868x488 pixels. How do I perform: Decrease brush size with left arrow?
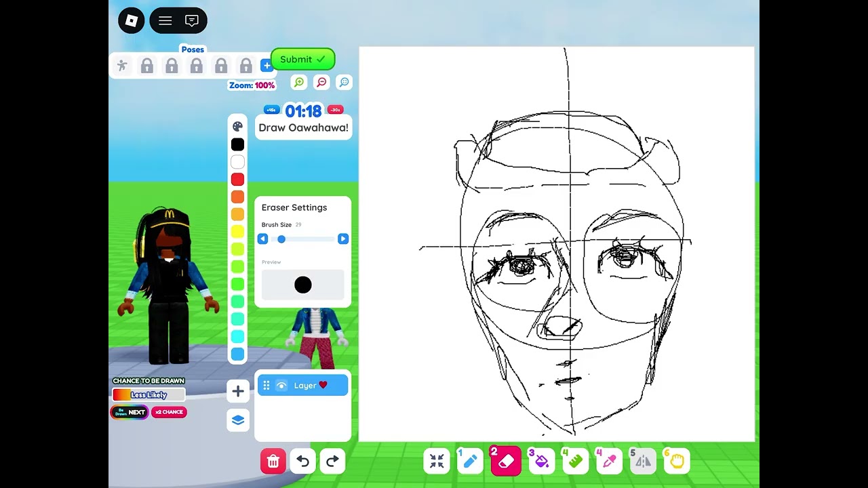(263, 239)
